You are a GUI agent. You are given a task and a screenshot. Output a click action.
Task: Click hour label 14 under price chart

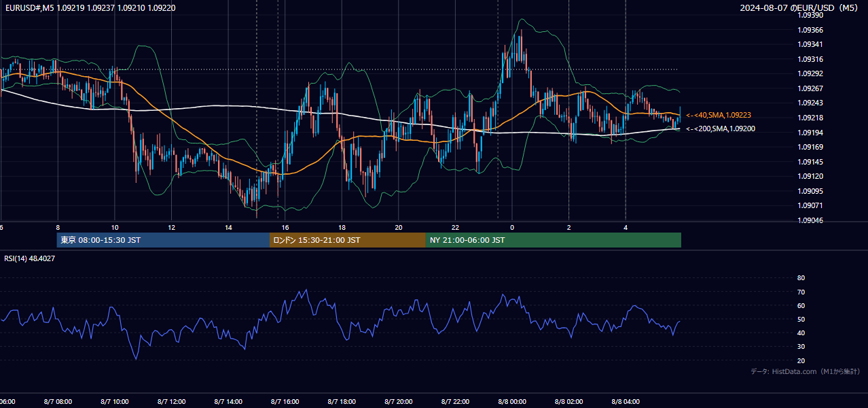228,227
